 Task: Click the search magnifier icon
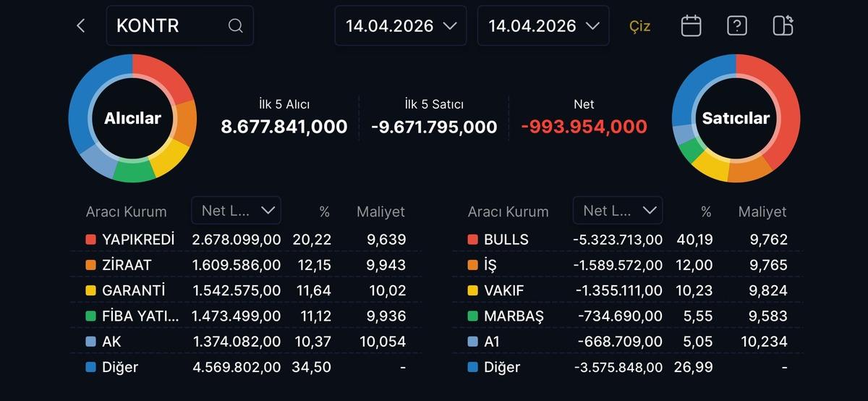[235, 26]
